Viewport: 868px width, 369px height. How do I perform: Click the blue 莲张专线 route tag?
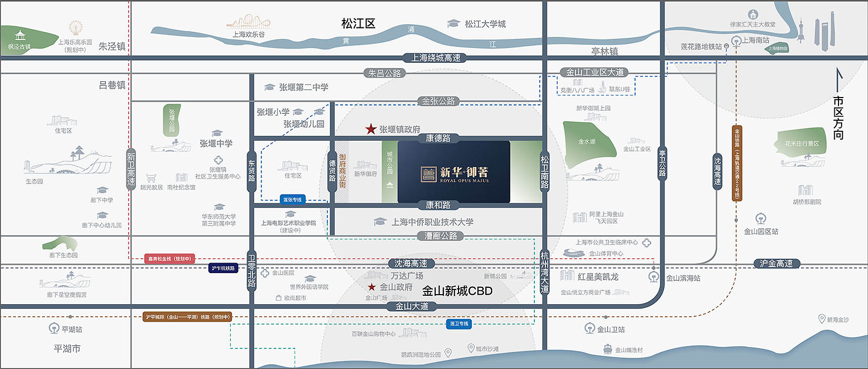click(x=292, y=200)
